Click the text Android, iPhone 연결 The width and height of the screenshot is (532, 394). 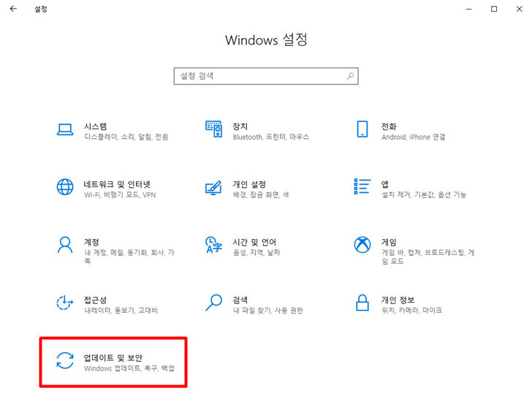pos(414,137)
